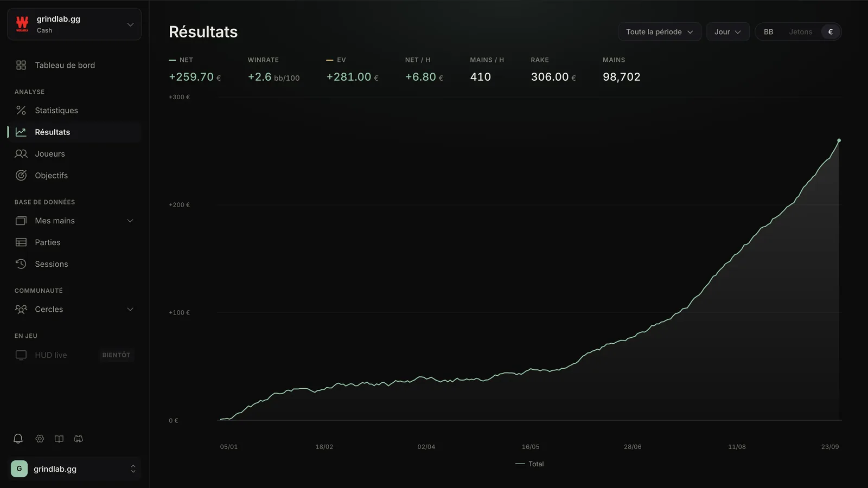Open grindlab.gg account switcher arrows
The width and height of the screenshot is (868, 488).
133,469
